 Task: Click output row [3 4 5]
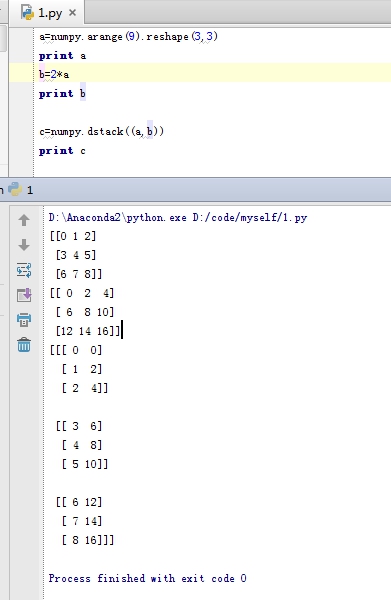pyautogui.click(x=76, y=255)
